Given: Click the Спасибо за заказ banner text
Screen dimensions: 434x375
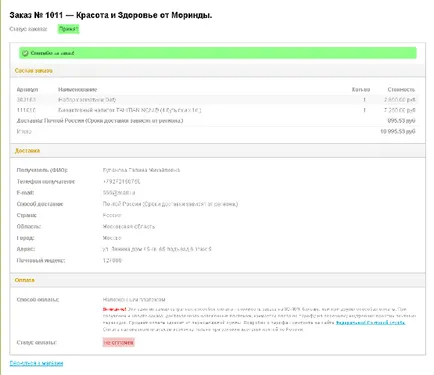Looking at the screenshot, I should point(52,53).
